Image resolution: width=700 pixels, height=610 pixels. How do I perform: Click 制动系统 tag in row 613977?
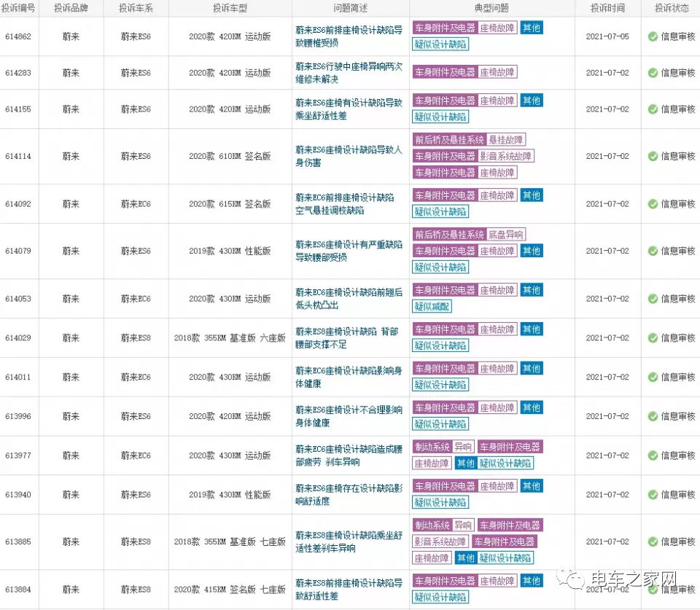[432, 447]
